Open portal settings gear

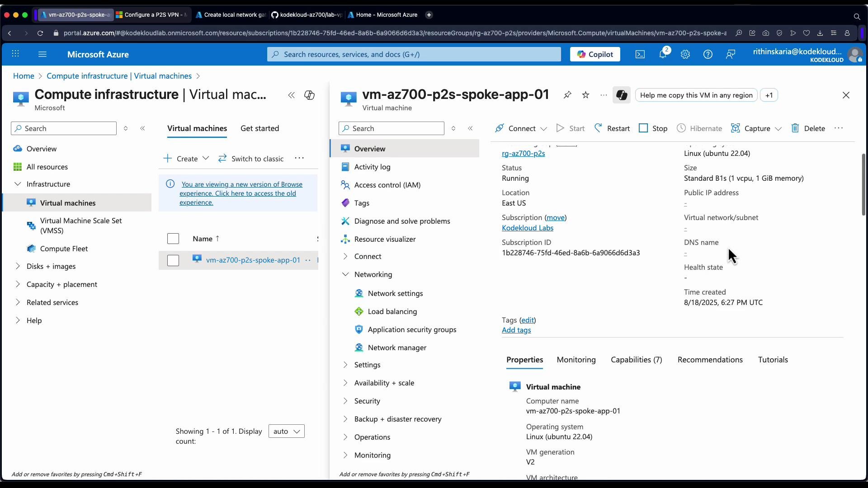click(x=685, y=54)
